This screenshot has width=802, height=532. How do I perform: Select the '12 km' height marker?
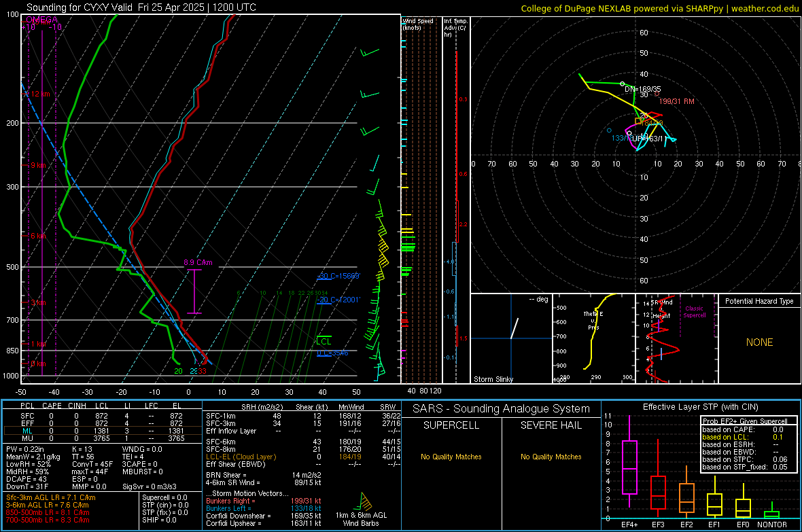(x=40, y=94)
